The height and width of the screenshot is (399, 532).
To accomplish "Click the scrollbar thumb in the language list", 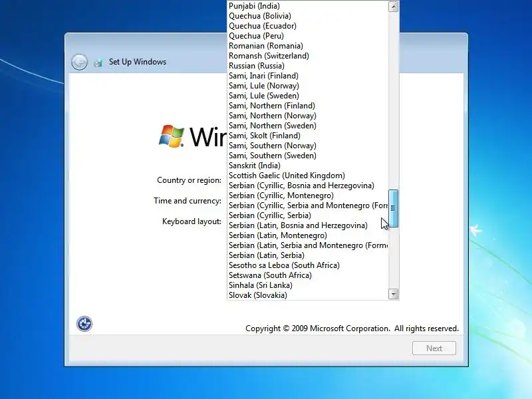I will click(393, 208).
